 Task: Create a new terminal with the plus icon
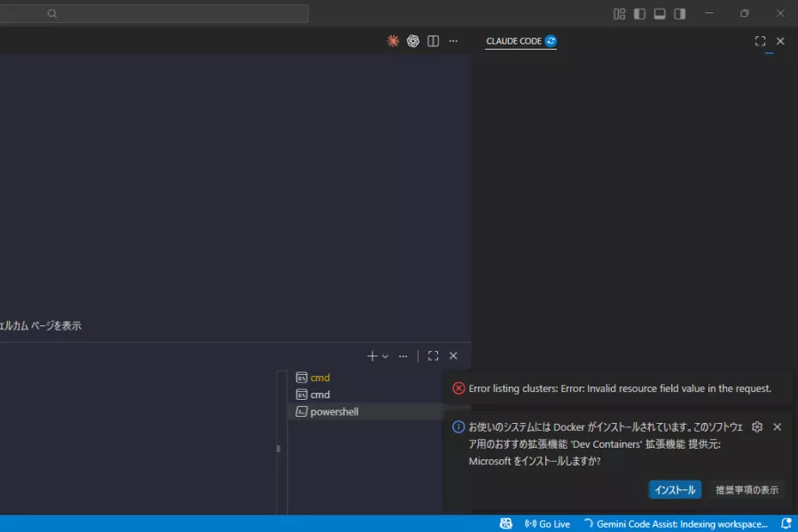pyautogui.click(x=371, y=356)
